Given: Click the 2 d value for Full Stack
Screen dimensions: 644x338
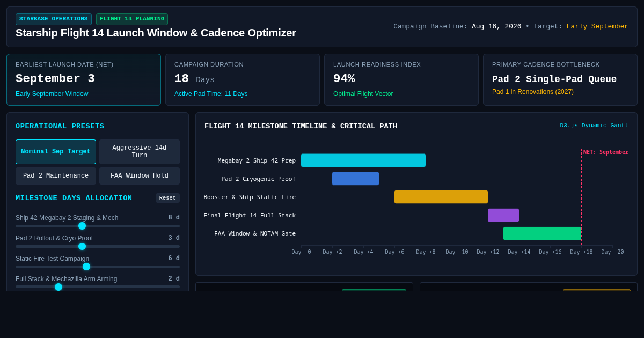Looking at the screenshot, I should [x=174, y=279].
